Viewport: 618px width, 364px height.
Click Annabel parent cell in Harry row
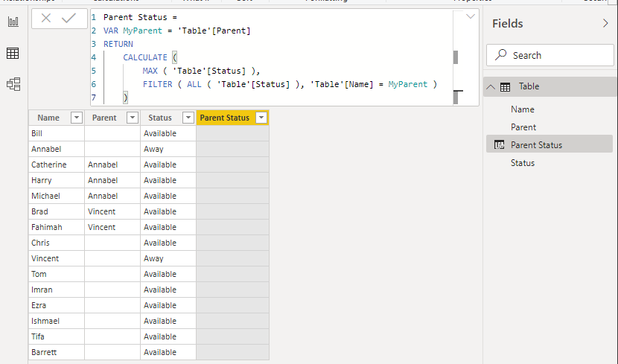coord(112,180)
